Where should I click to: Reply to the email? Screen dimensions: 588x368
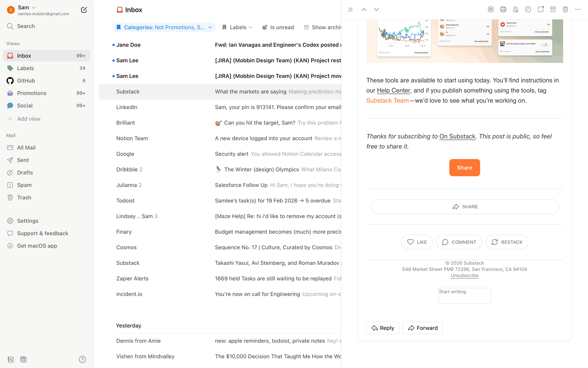pyautogui.click(x=383, y=328)
